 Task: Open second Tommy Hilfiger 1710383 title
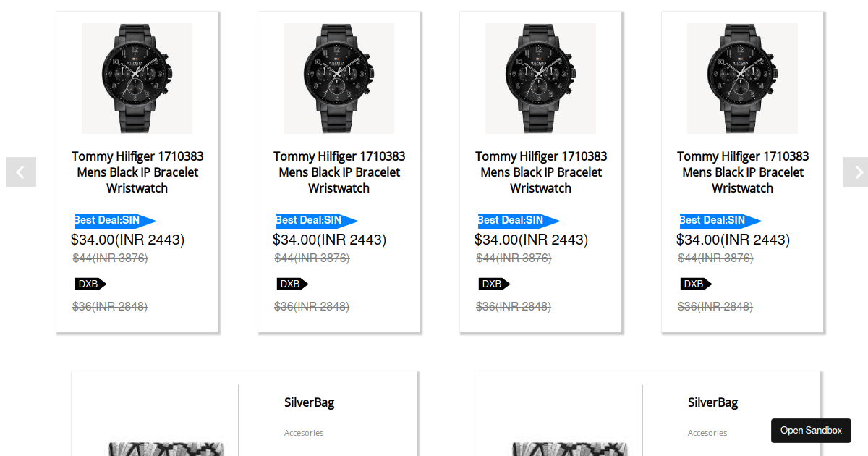click(x=339, y=172)
